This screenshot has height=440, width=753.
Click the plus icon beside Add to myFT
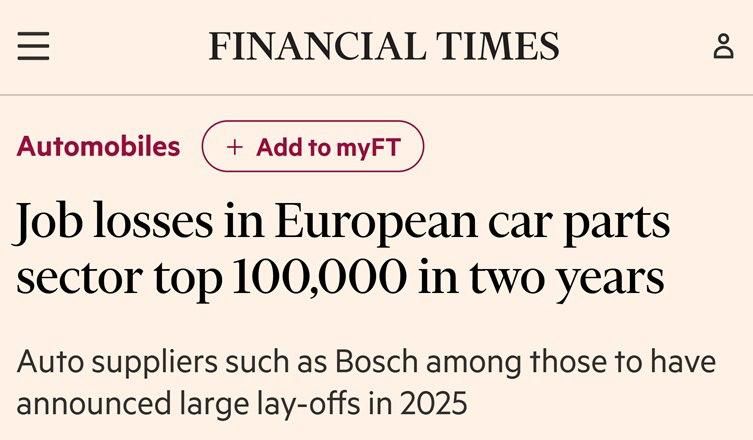(235, 147)
